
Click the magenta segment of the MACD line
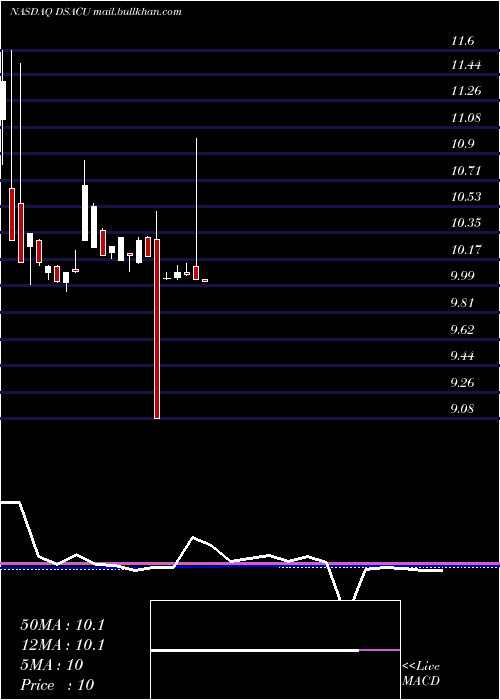[379, 650]
